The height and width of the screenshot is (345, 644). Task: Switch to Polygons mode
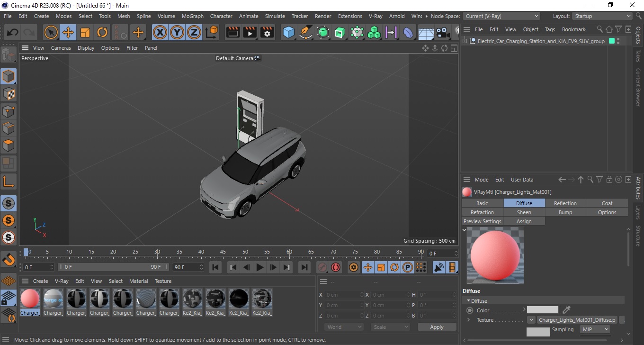pos(9,145)
